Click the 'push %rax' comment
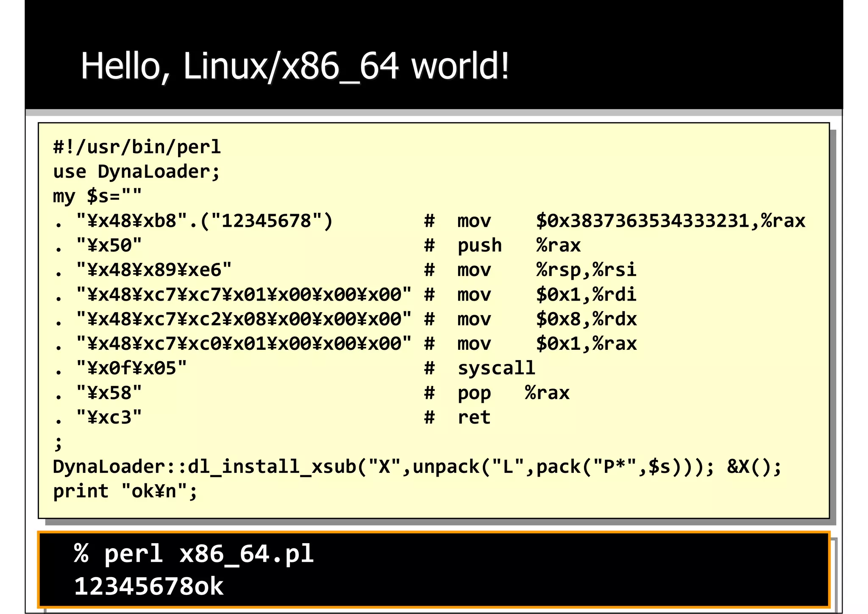868x614 pixels. point(519,246)
